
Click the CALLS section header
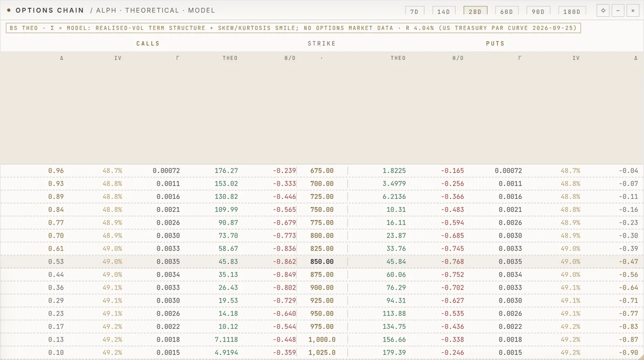[x=148, y=43]
